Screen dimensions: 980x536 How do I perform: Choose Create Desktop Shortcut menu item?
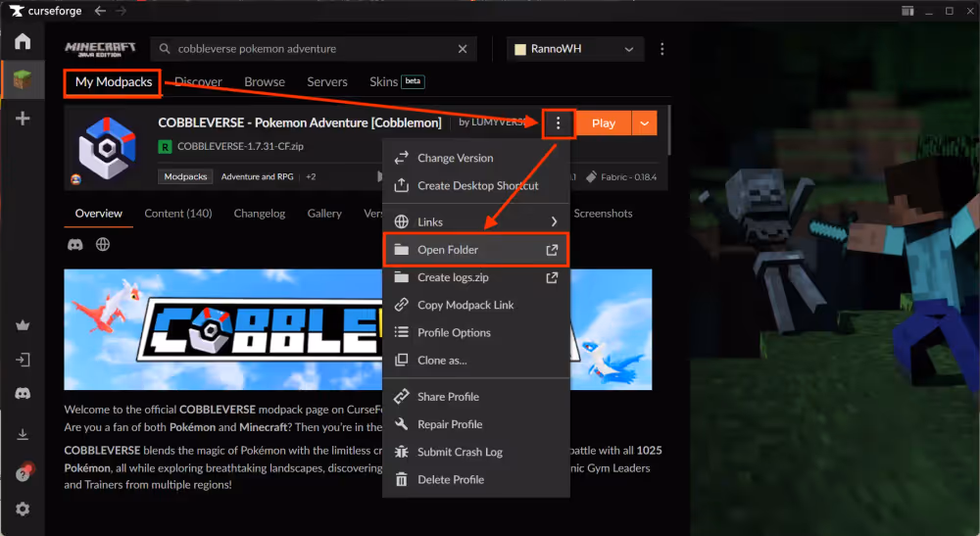tap(475, 185)
